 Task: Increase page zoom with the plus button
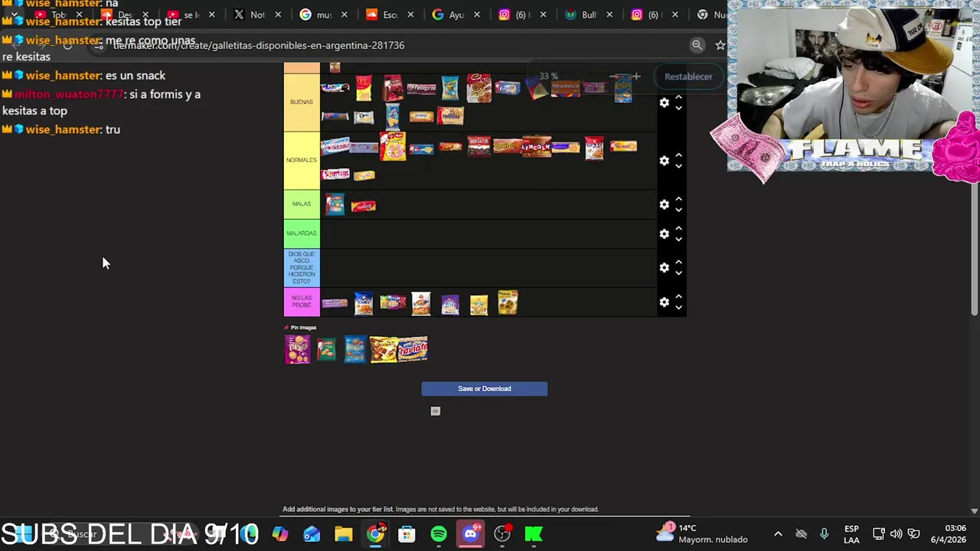tap(636, 77)
